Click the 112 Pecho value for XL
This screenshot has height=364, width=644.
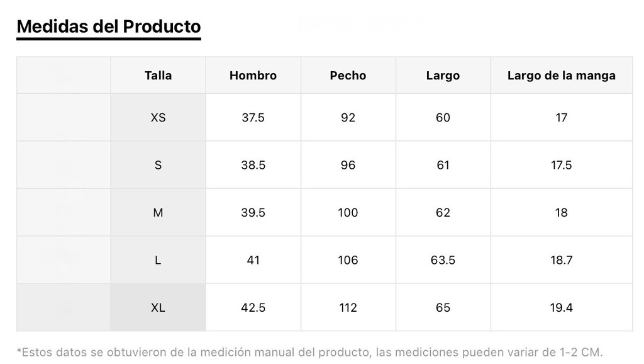[x=348, y=308]
